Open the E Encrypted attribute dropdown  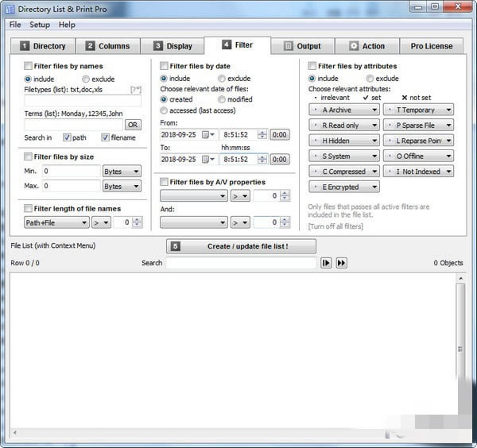[x=344, y=187]
